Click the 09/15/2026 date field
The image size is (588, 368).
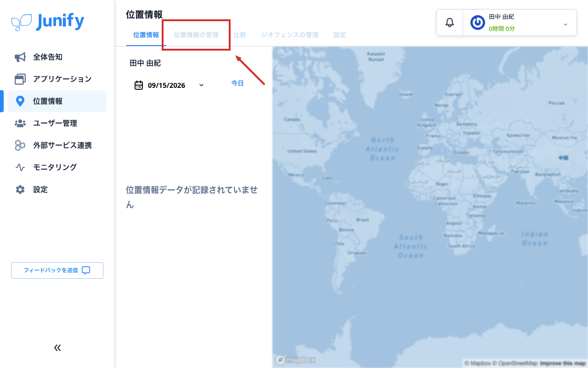(169, 85)
